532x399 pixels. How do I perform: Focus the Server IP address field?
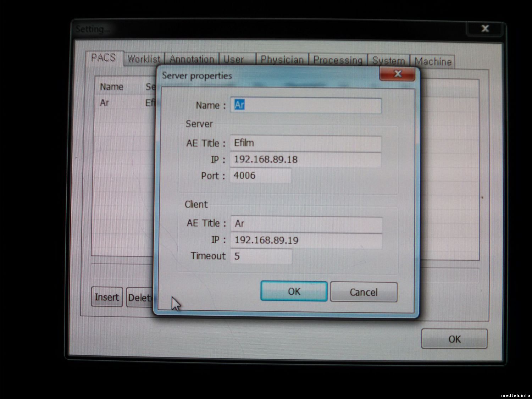click(x=306, y=160)
